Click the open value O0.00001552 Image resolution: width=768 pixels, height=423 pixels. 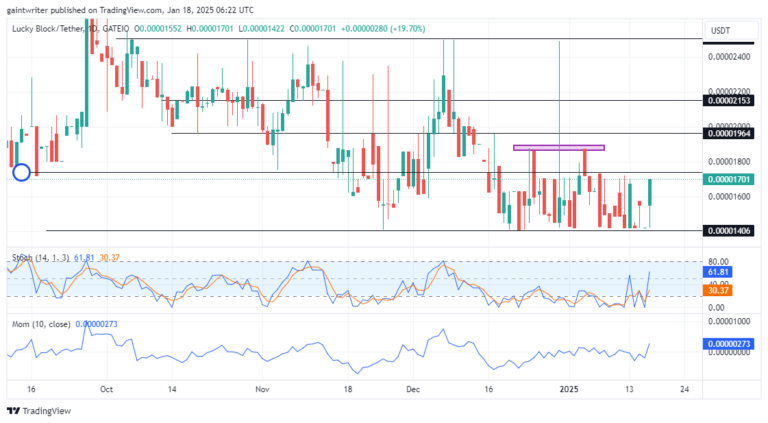click(158, 29)
